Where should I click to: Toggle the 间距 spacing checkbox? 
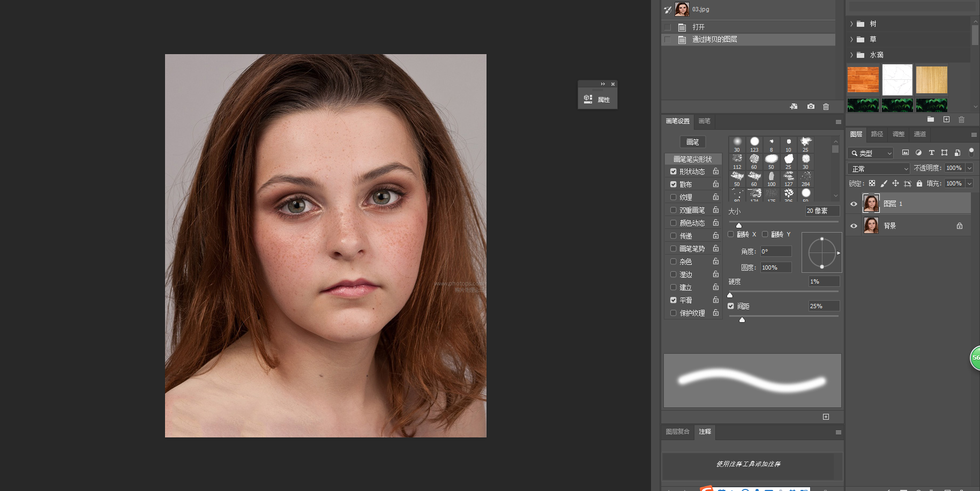pos(731,306)
